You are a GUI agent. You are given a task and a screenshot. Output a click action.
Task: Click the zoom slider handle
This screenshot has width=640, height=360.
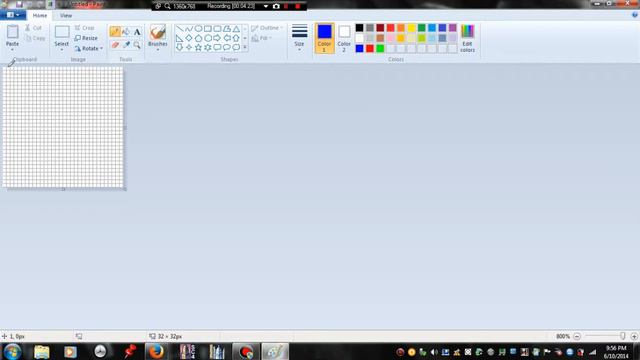pyautogui.click(x=622, y=336)
